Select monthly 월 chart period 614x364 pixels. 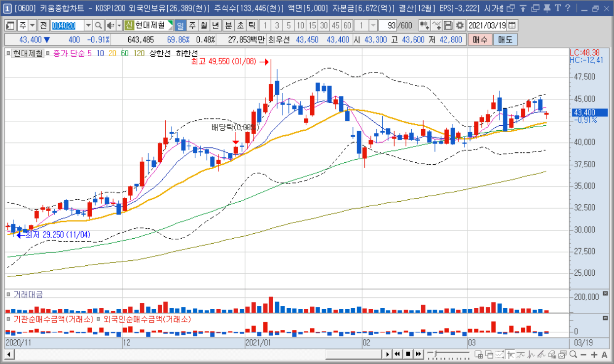coord(204,25)
